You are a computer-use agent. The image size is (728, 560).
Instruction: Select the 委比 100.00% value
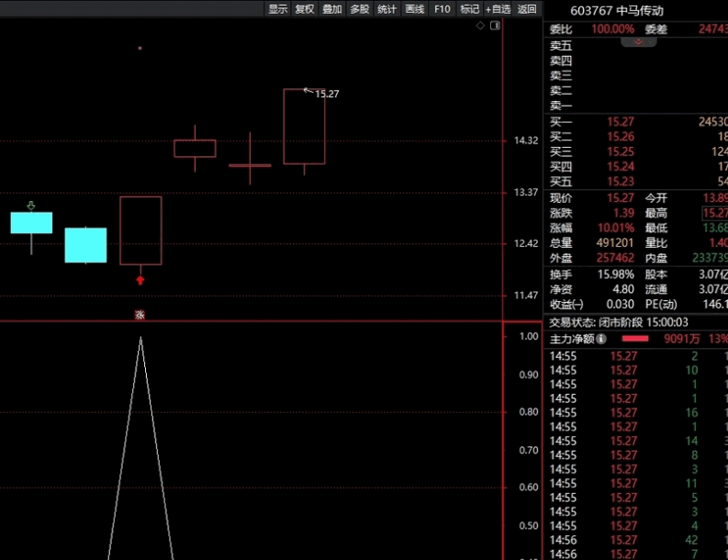pos(613,29)
